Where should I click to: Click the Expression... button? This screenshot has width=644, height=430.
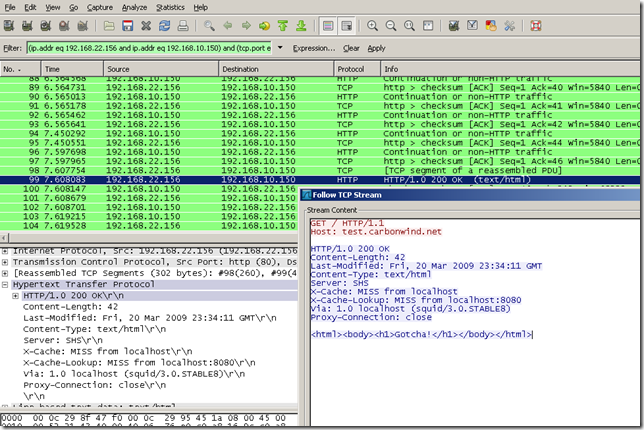point(314,48)
